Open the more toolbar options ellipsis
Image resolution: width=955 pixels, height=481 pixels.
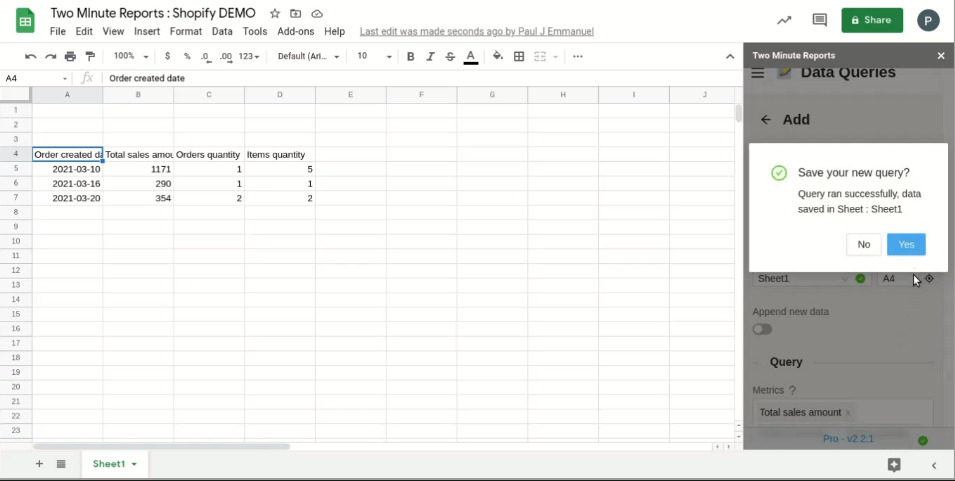tap(578, 56)
